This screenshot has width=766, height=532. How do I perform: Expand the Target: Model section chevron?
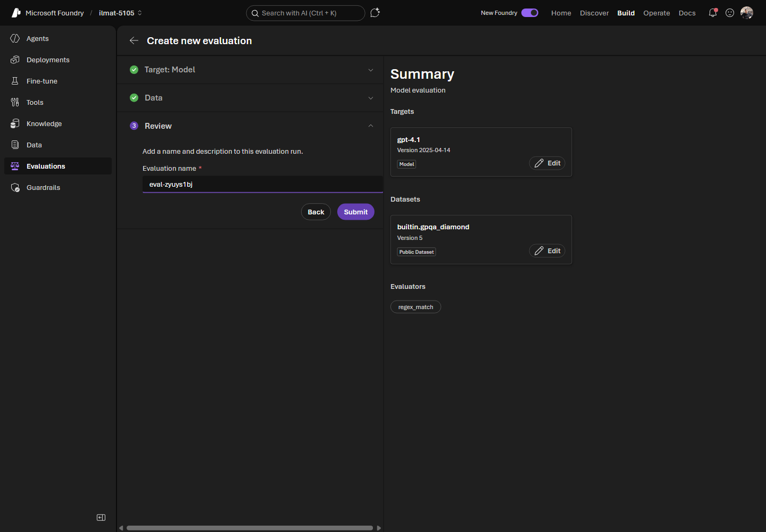point(371,70)
